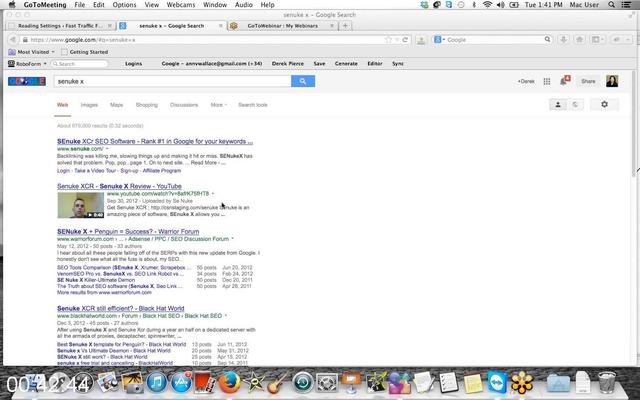
Task: Open SEnuke XCr SEO Software result
Action: [155, 141]
